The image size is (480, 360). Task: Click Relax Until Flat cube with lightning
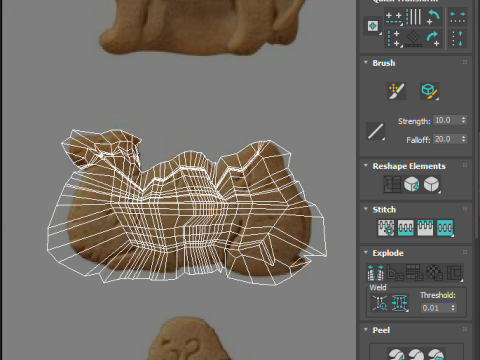[412, 184]
